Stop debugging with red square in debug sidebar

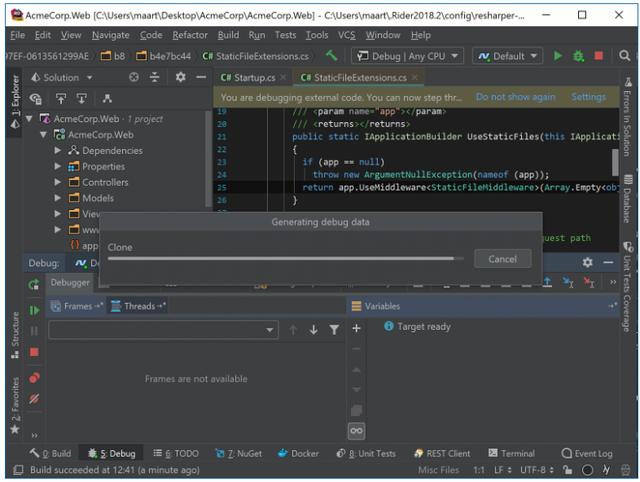tap(34, 352)
